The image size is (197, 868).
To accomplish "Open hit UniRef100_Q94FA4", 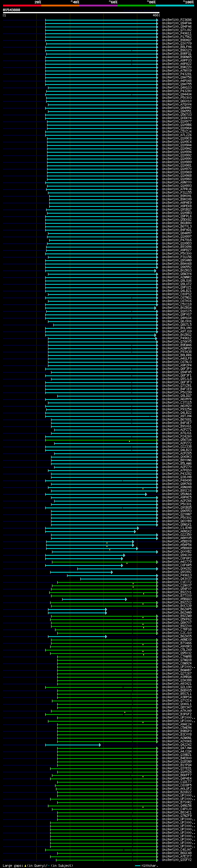I will (177, 23).
